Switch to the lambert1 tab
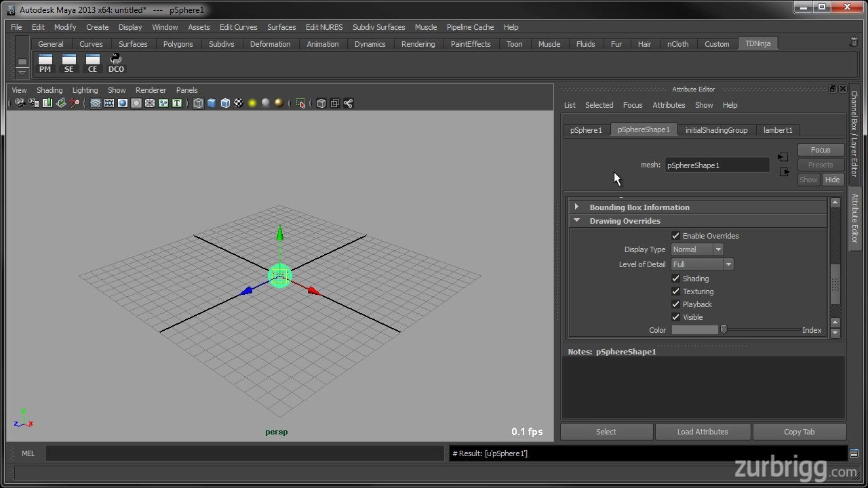Screen dimensions: 868x488 (x=778, y=130)
